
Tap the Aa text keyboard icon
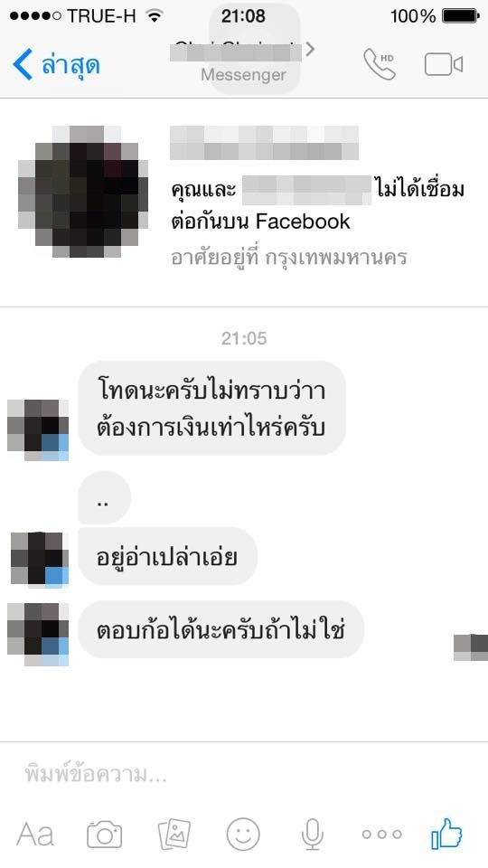[x=35, y=835]
